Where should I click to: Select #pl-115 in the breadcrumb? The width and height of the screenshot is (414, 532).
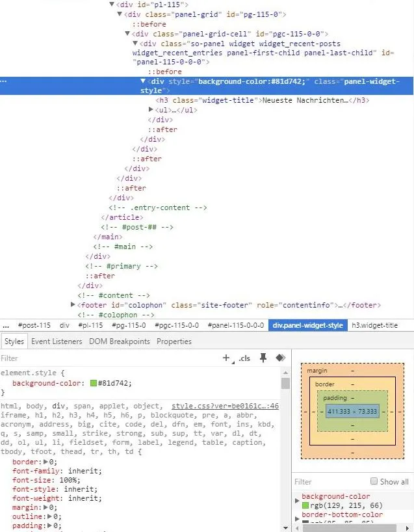pos(90,325)
